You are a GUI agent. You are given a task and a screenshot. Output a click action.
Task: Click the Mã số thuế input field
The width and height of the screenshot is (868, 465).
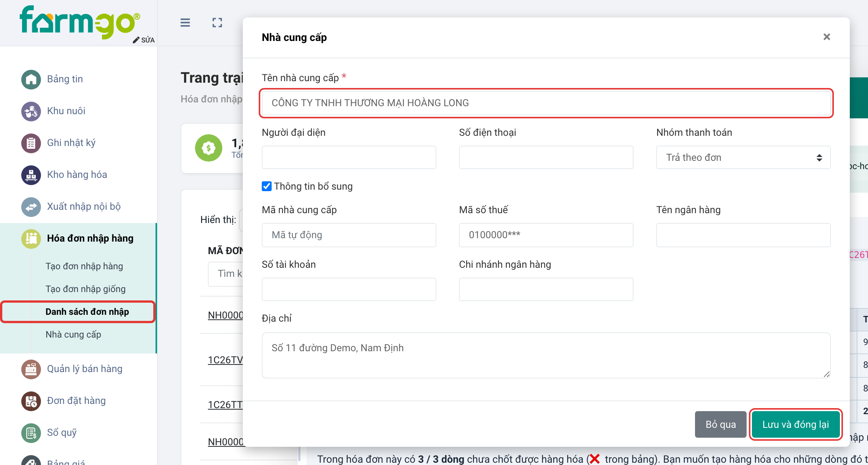546,235
